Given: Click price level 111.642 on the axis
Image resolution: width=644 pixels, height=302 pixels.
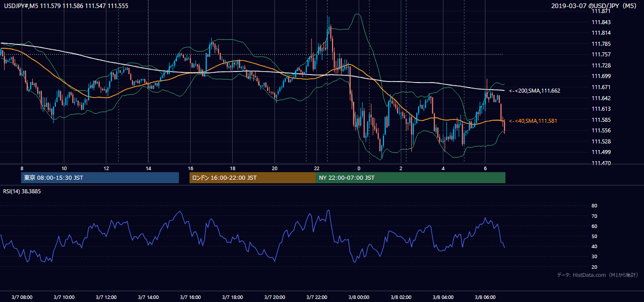Looking at the screenshot, I should pos(601,98).
